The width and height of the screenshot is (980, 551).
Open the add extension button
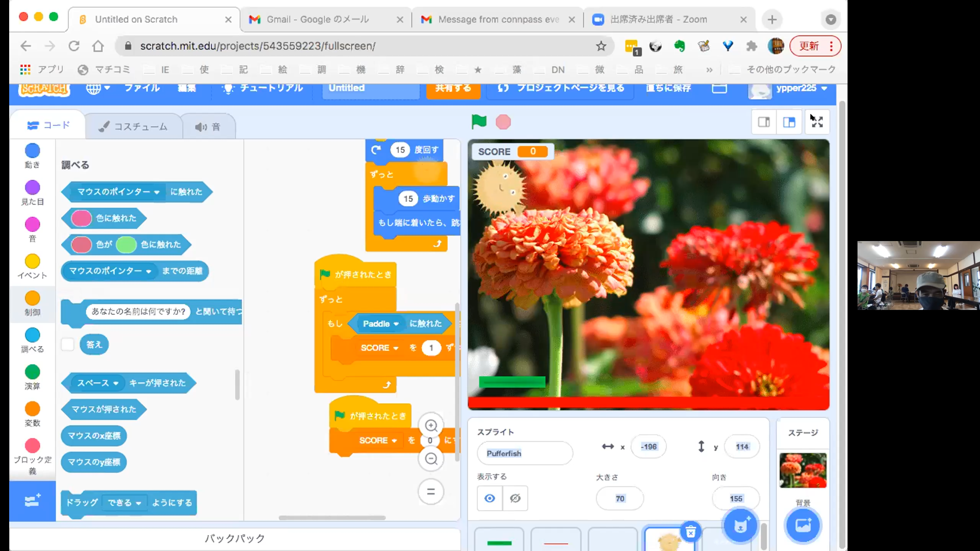[x=33, y=501]
